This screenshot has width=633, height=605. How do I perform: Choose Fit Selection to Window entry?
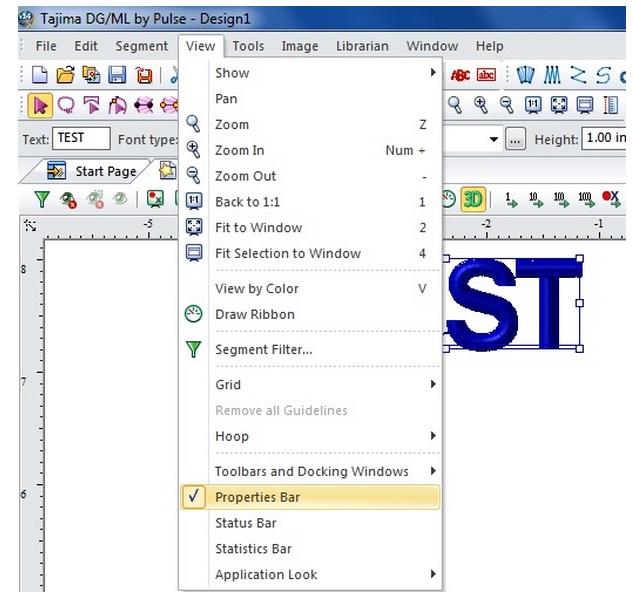tap(310, 253)
